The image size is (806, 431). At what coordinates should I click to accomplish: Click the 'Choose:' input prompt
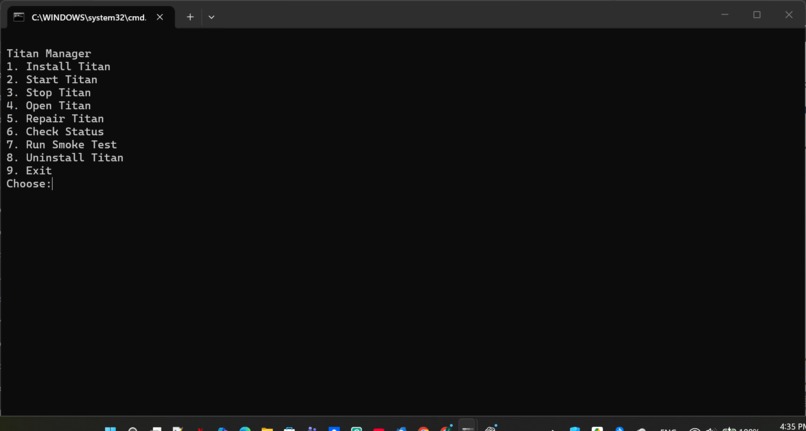(x=29, y=184)
